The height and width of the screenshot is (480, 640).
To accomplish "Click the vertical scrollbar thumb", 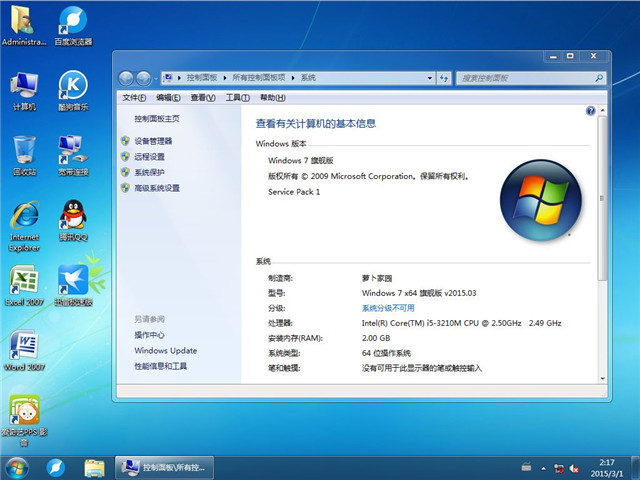I will 602,198.
